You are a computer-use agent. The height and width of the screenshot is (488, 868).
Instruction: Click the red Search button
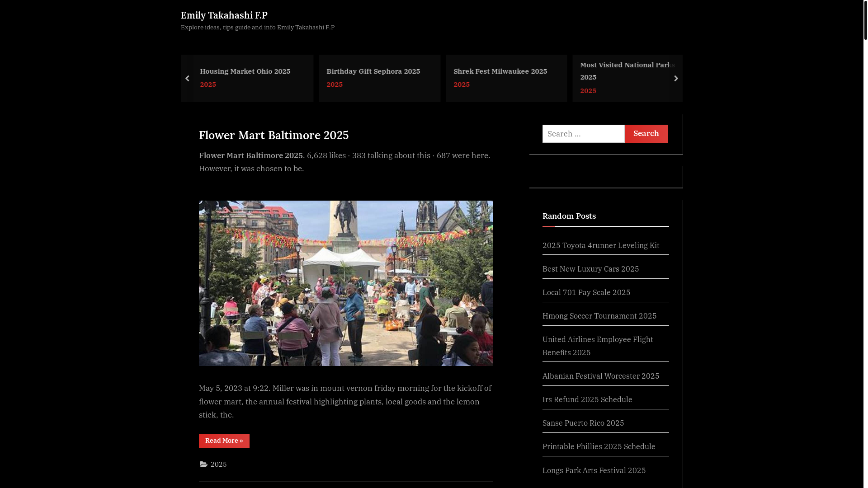[646, 134]
